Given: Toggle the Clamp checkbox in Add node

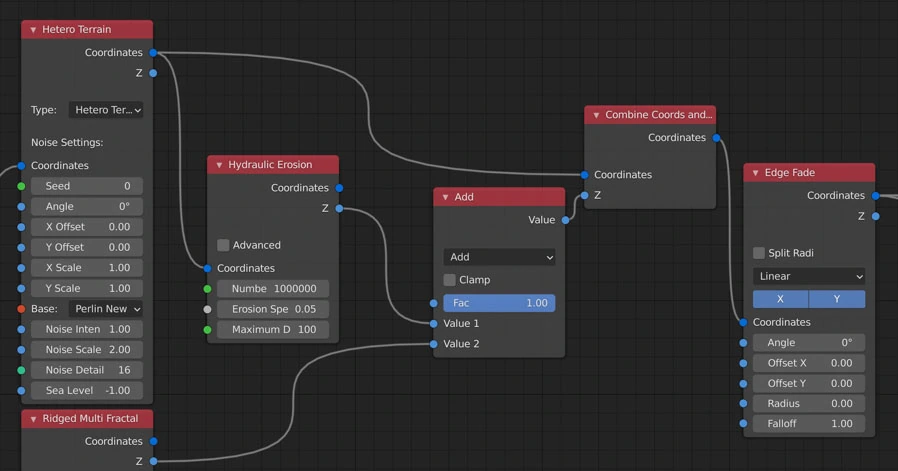Looking at the screenshot, I should point(449,280).
